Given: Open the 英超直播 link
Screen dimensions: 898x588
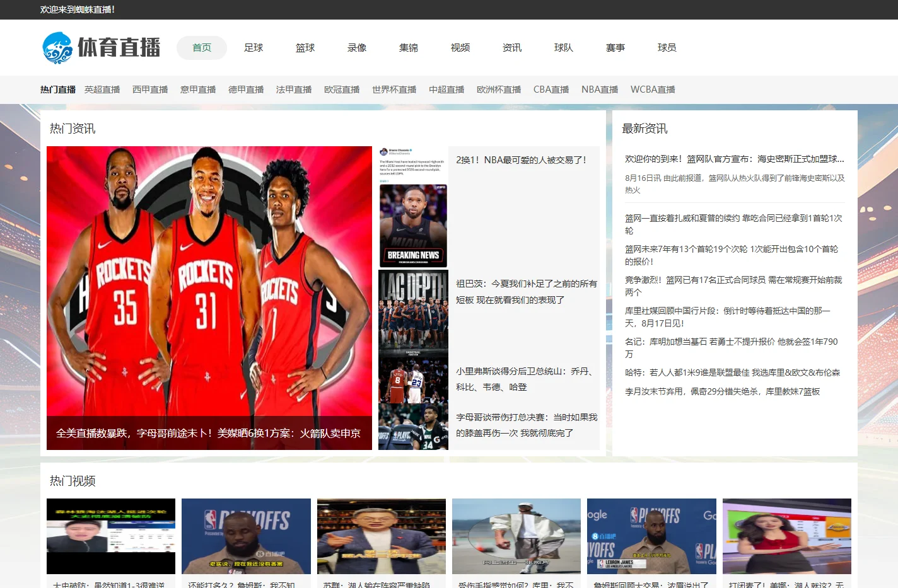Looking at the screenshot, I should pos(102,89).
